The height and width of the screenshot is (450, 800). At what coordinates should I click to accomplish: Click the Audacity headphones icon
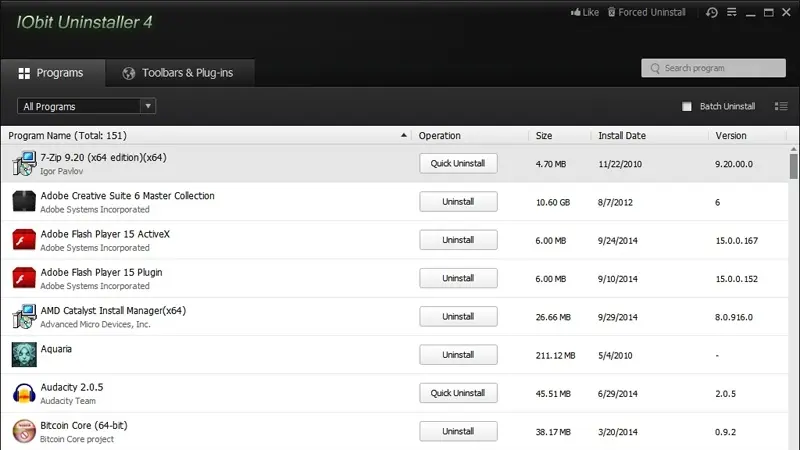(x=24, y=393)
